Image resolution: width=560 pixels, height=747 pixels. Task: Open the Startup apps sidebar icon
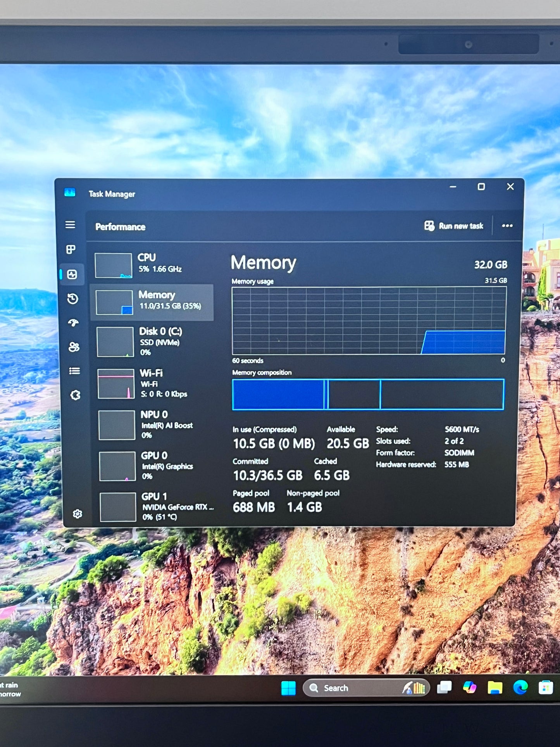point(73,323)
